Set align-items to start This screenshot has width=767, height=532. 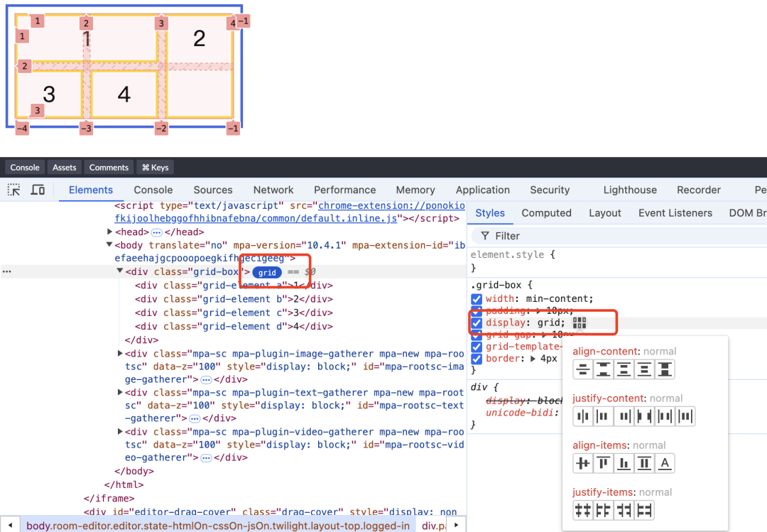point(603,463)
